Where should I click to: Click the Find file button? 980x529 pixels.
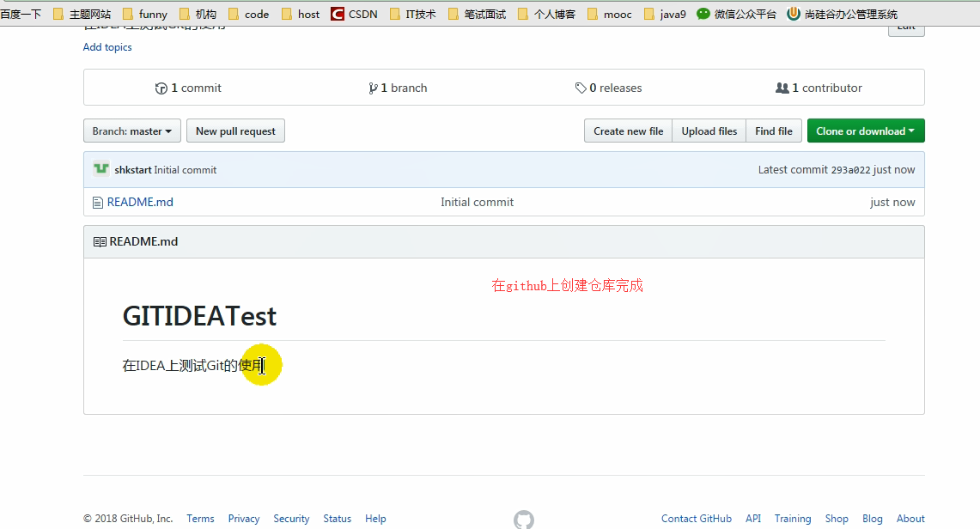(774, 131)
